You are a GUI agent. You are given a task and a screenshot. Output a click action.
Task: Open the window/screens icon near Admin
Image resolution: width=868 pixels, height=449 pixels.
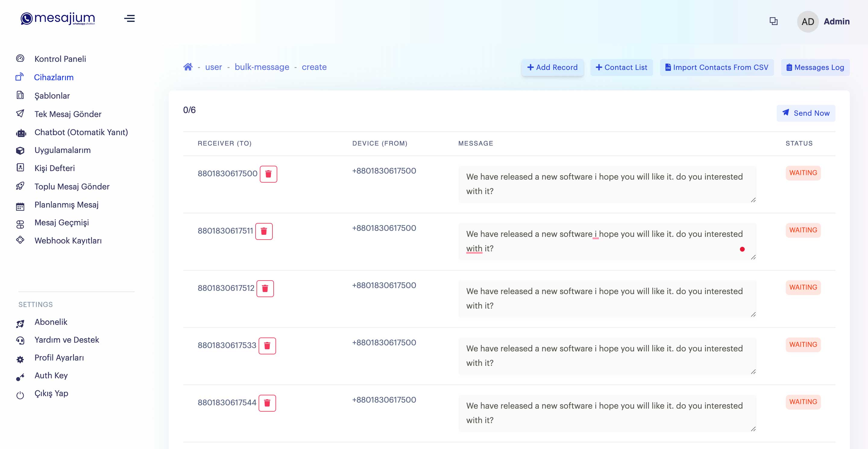coord(774,21)
